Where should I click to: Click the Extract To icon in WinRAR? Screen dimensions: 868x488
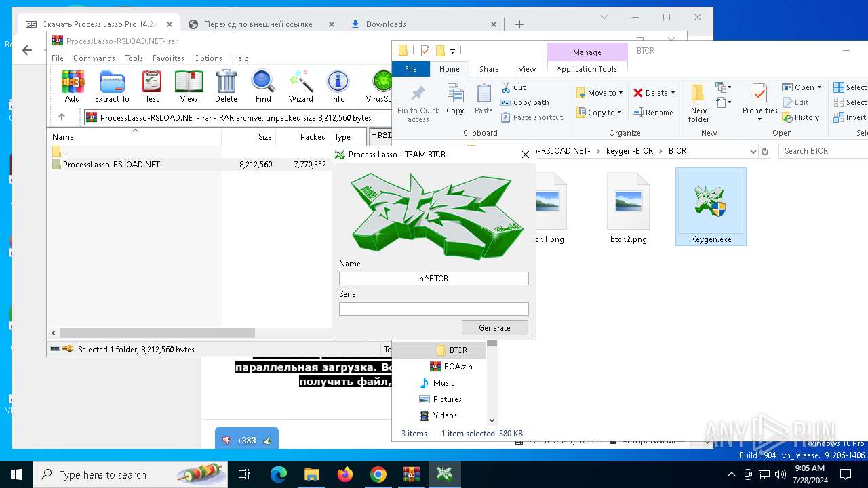[x=112, y=86]
